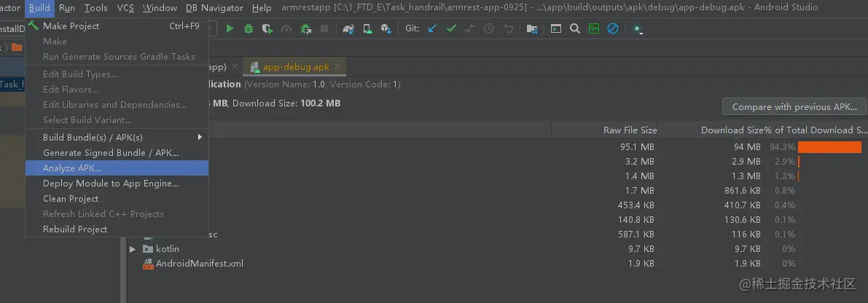
Task: Click the Git compare with branch icon
Action: pos(470,28)
